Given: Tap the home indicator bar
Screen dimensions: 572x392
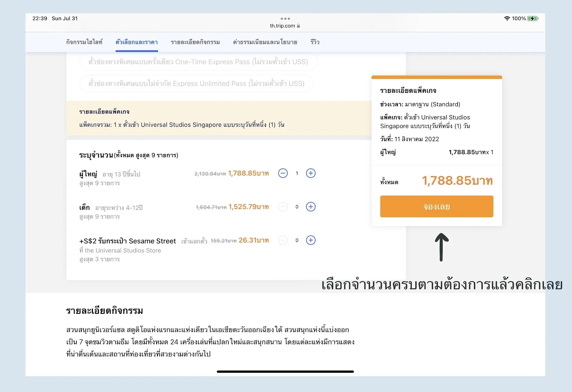Looking at the screenshot, I should point(285,372).
